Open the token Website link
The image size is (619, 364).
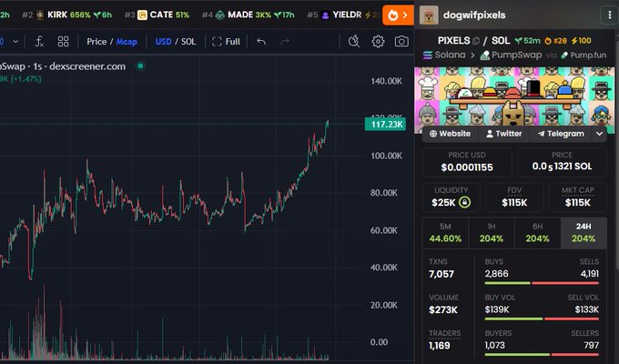click(450, 134)
